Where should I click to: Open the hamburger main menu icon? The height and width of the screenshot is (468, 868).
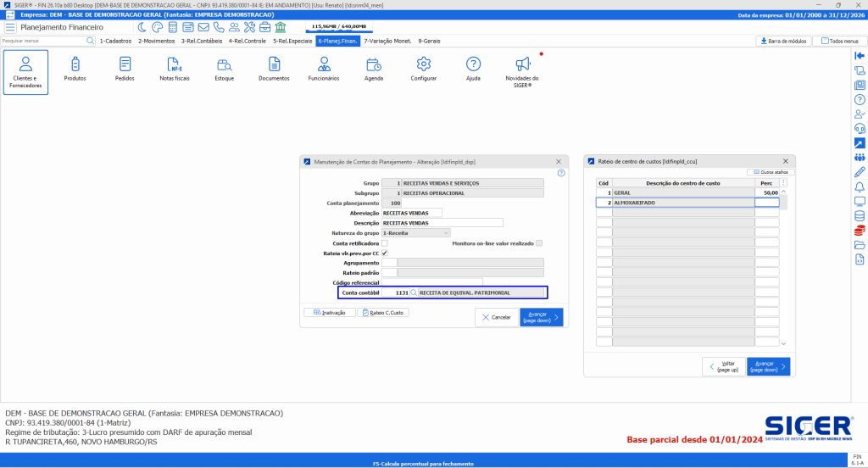[x=10, y=27]
